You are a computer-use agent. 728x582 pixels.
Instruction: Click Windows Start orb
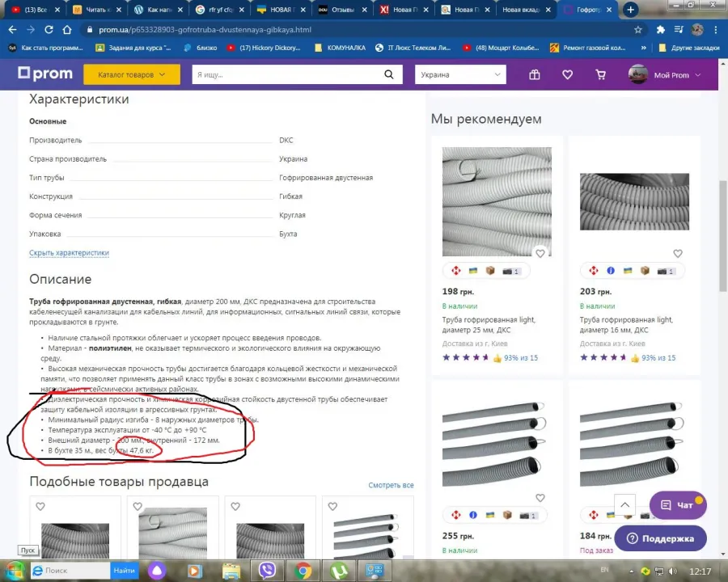click(14, 571)
